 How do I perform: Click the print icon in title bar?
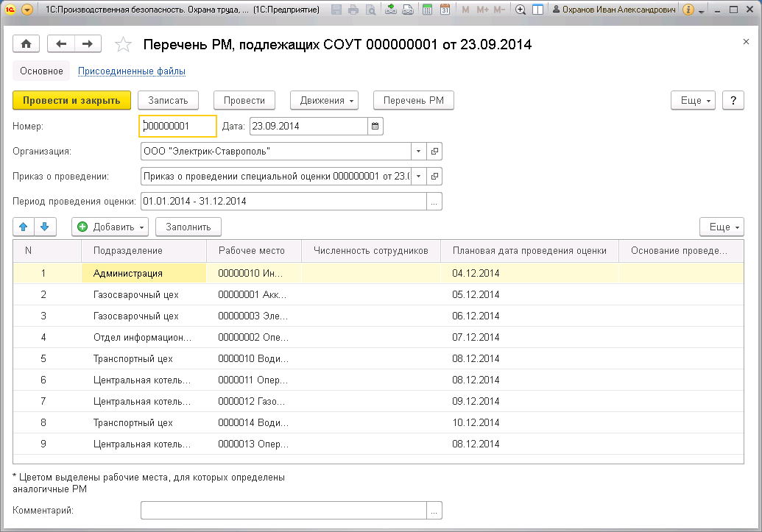pyautogui.click(x=353, y=10)
